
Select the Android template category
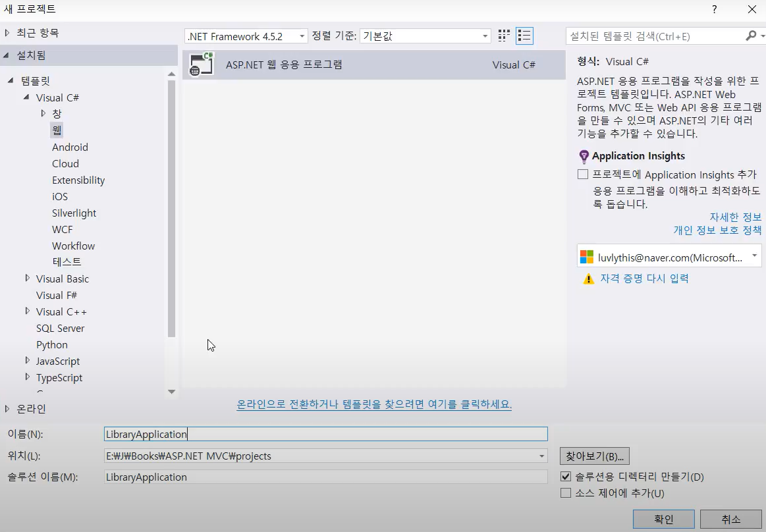click(x=70, y=147)
